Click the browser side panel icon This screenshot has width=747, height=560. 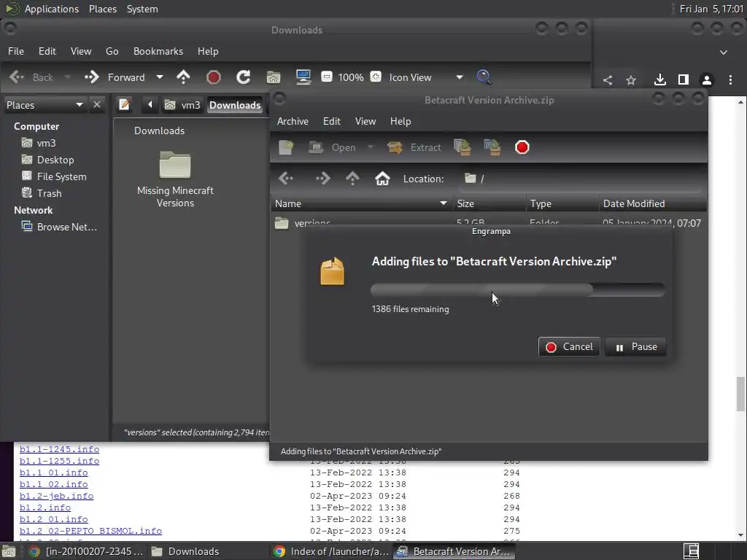point(683,79)
